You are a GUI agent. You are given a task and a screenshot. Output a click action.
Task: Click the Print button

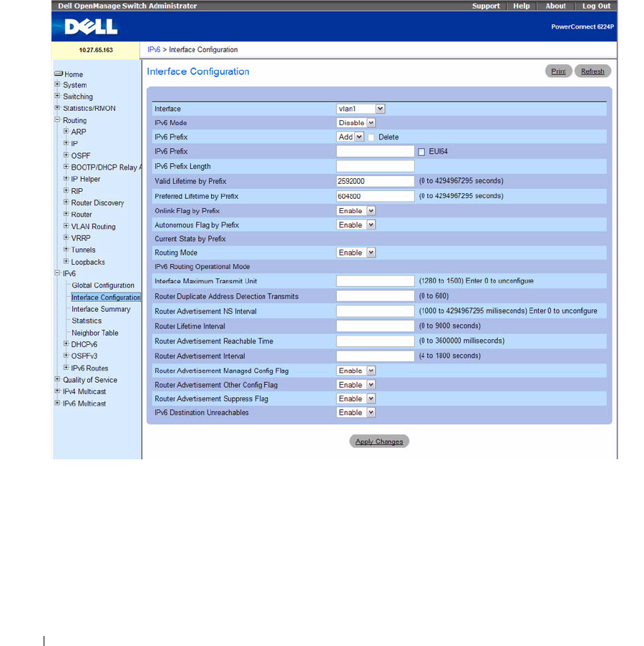558,72
